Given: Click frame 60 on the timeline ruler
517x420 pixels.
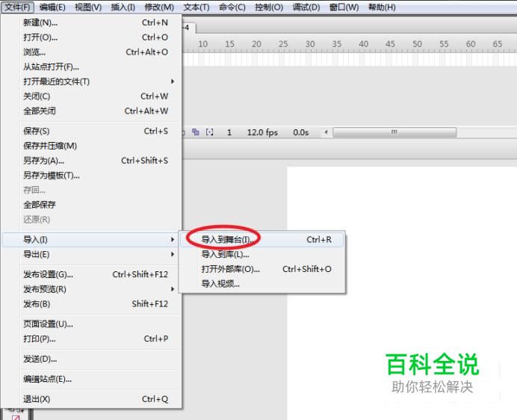Looking at the screenshot, I should (x=471, y=44).
